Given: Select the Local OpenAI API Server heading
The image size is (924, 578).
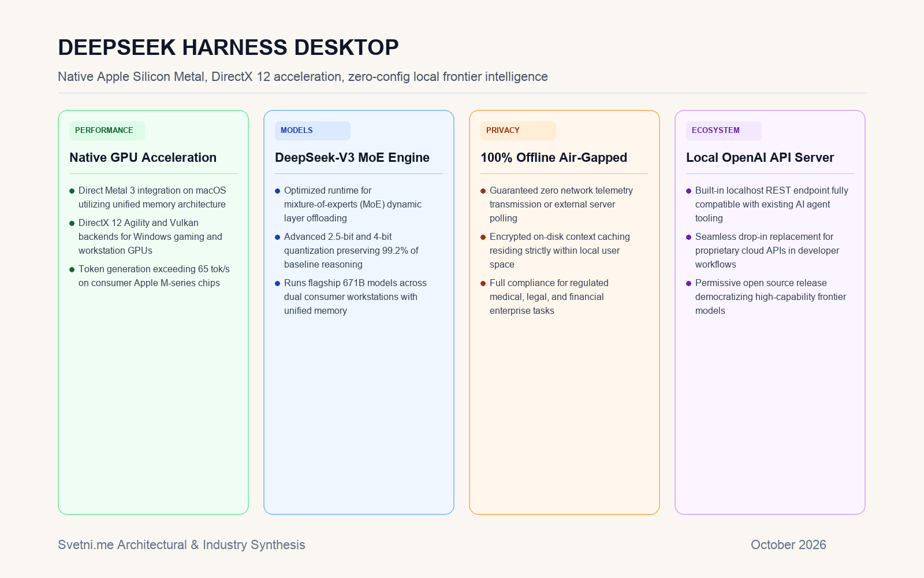Looking at the screenshot, I should click(760, 158).
